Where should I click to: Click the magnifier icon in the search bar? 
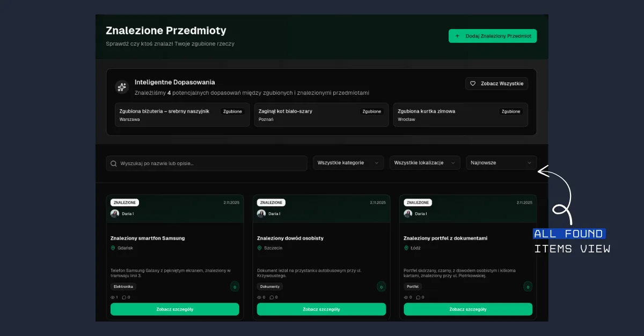(x=114, y=163)
